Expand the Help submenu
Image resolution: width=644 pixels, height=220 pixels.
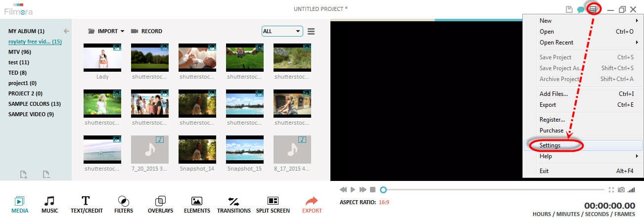[582, 156]
